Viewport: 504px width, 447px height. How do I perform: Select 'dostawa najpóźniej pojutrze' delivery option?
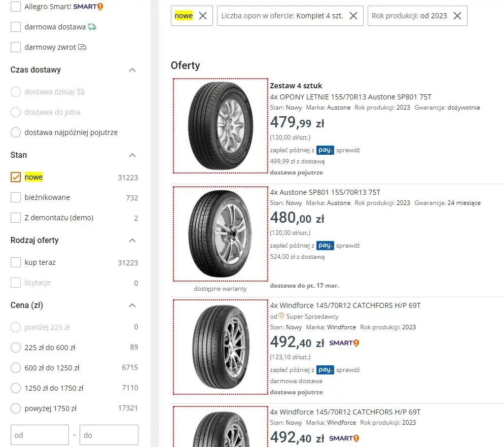pos(16,132)
